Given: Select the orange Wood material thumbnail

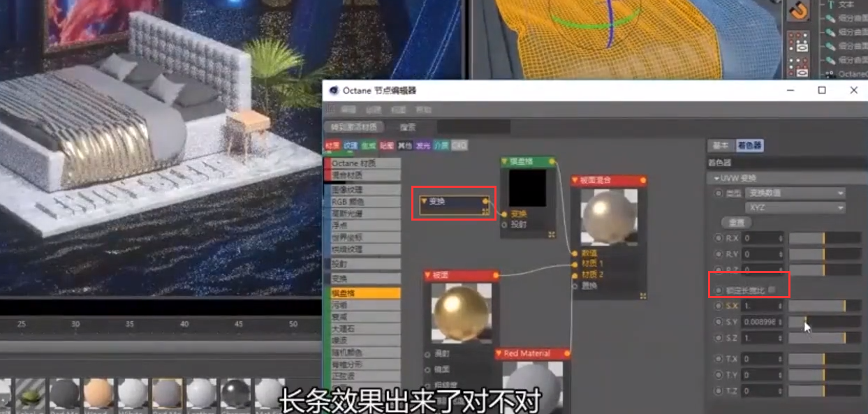Looking at the screenshot, I should click(x=98, y=394).
